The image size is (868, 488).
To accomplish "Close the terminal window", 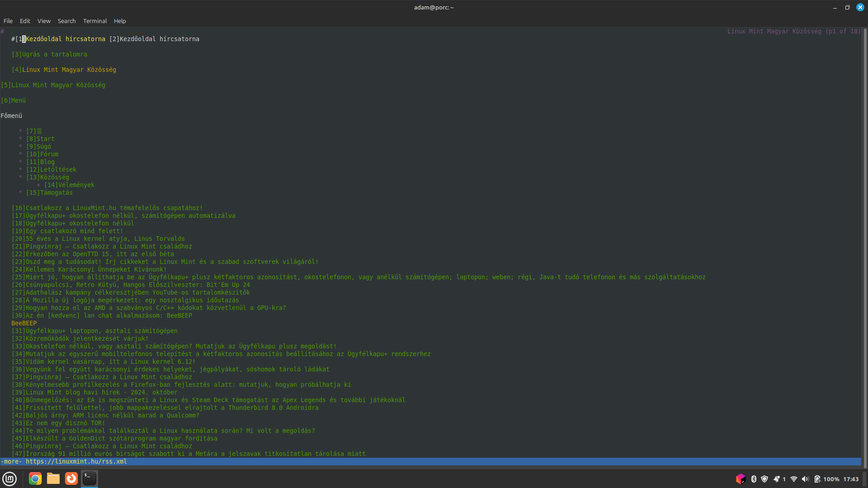I will pos(860,7).
